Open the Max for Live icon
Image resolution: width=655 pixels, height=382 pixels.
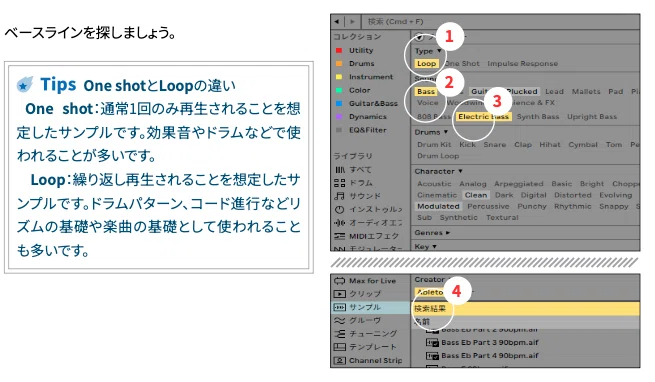click(x=340, y=281)
